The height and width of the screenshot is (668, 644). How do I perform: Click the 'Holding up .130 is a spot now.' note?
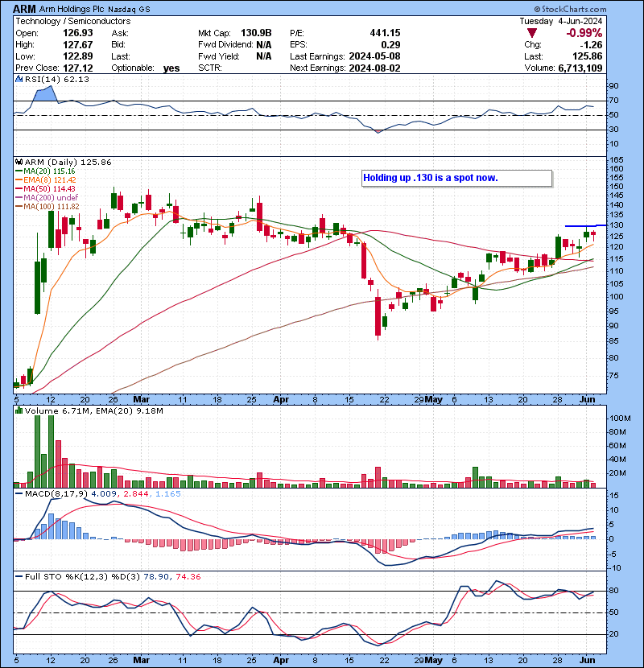pyautogui.click(x=431, y=178)
